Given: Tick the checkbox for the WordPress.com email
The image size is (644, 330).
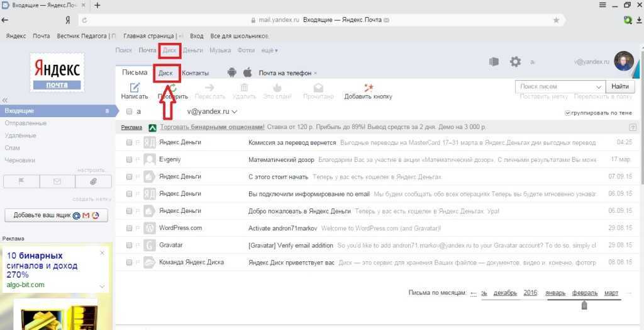Looking at the screenshot, I should point(129,228).
